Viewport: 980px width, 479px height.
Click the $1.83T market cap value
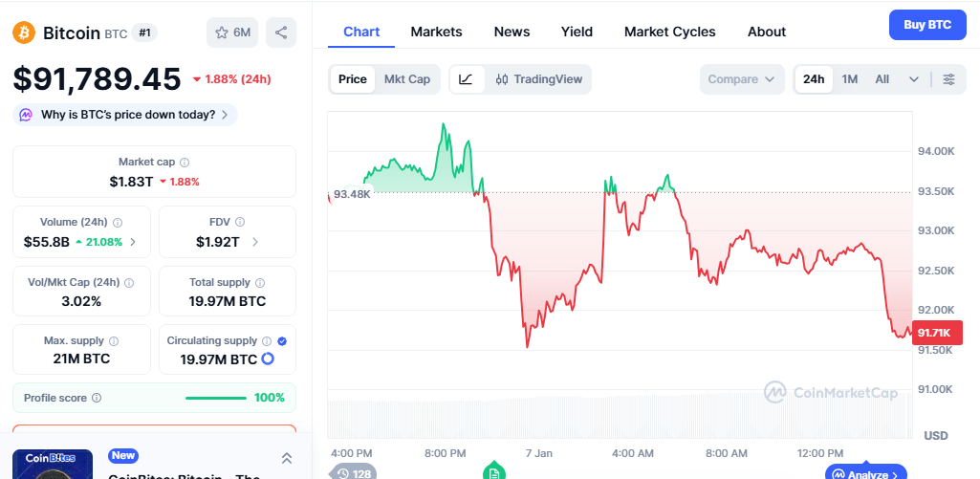[131, 182]
